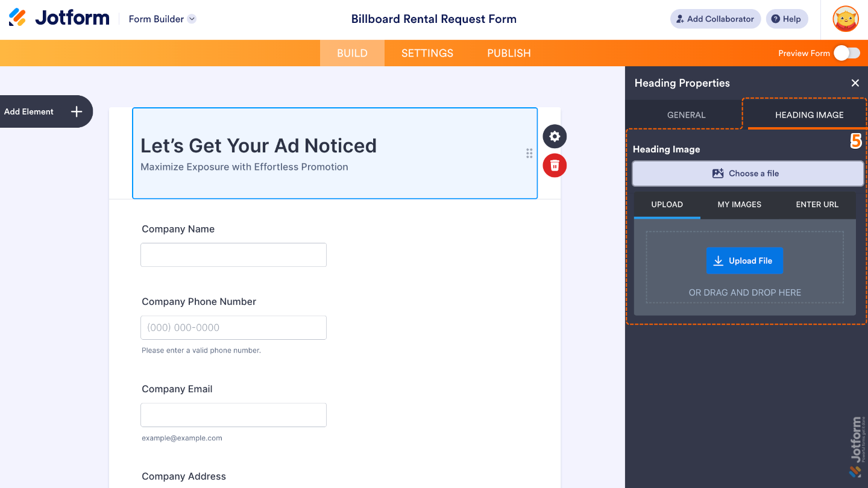Click the Jotform logo
868x488 pixels.
point(59,18)
